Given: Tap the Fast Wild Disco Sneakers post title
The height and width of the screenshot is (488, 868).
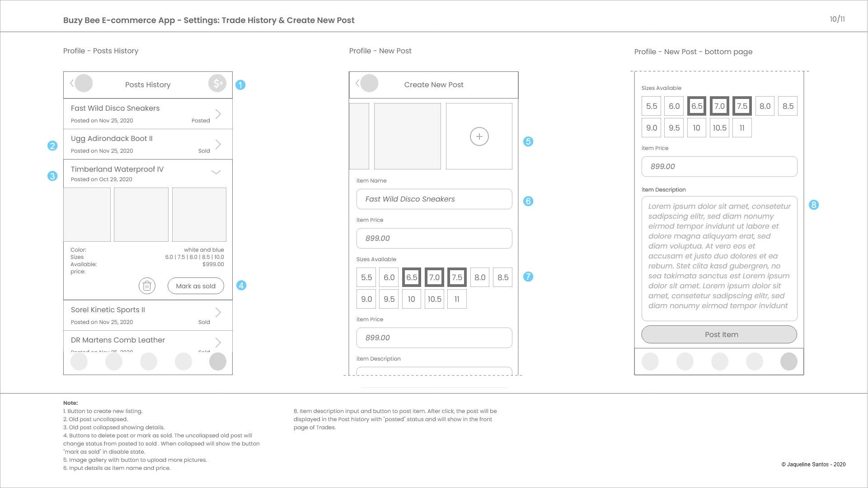Looking at the screenshot, I should click(x=115, y=108).
